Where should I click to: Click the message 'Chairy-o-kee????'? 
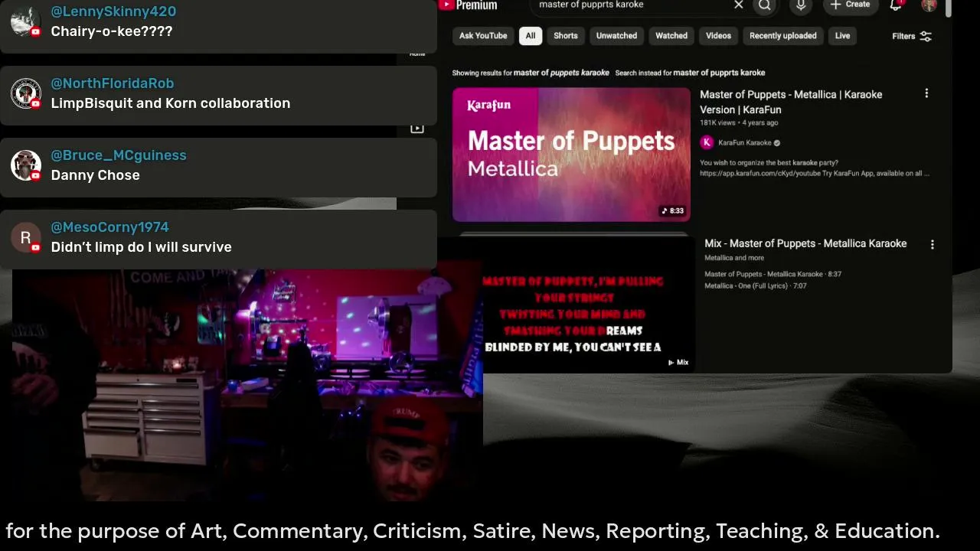pyautogui.click(x=112, y=31)
